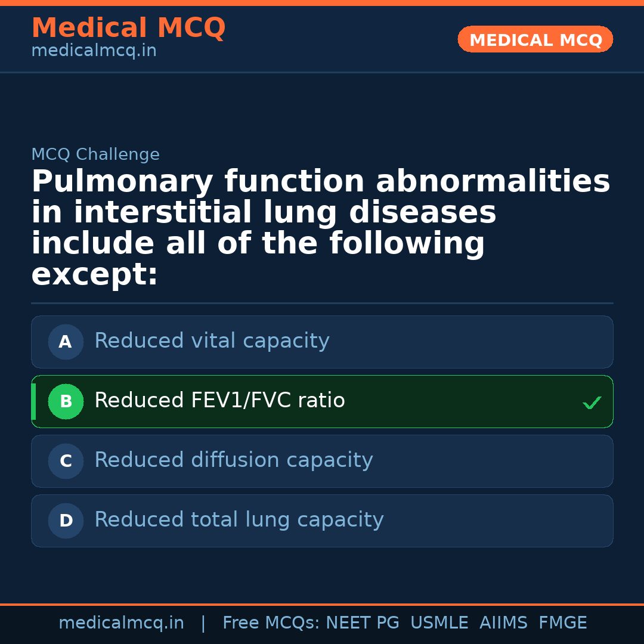Click the green checkmark icon
644x644 pixels.
click(592, 403)
